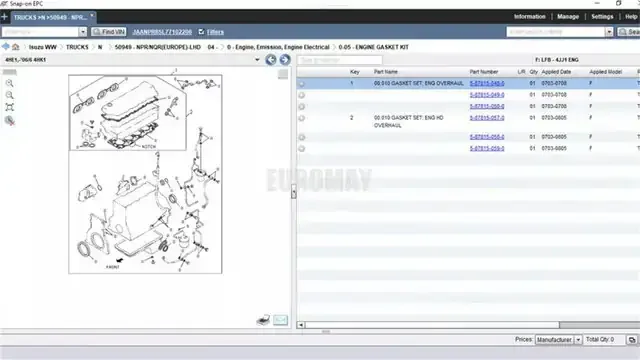Select radio button for part 5-87815-059-0
The image size is (640, 360).
pyautogui.click(x=302, y=149)
